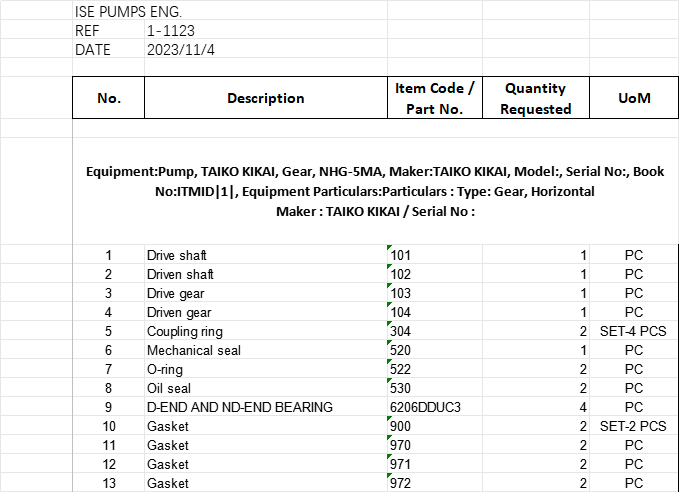Select the DATE label cell
Screen dimensions: 679x492
(108, 49)
